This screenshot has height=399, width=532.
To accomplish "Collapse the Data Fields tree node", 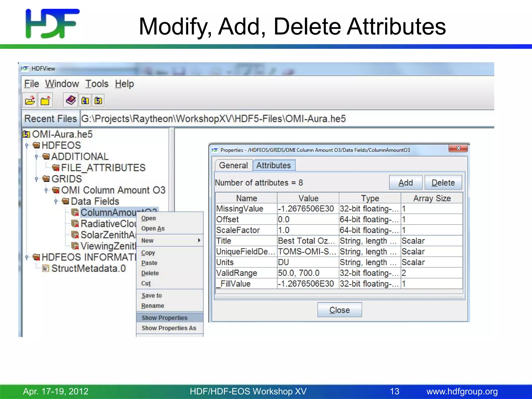I will point(56,201).
